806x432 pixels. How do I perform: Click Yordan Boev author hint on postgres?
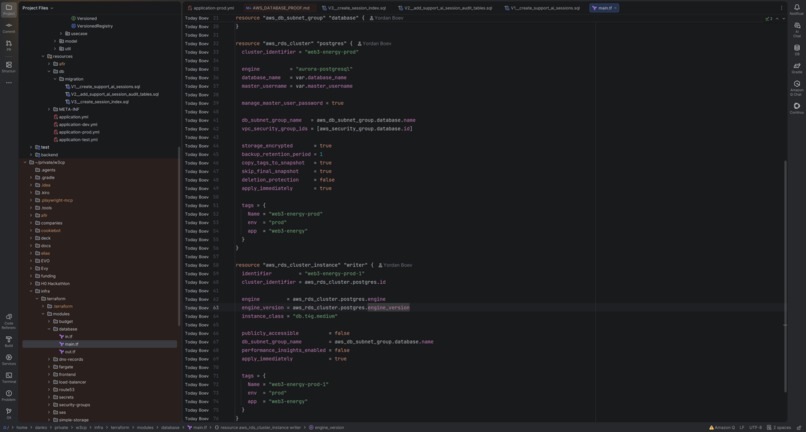click(x=375, y=44)
